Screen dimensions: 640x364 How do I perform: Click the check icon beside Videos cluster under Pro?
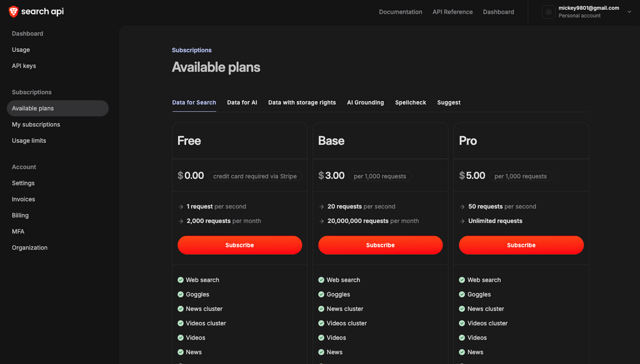point(462,323)
